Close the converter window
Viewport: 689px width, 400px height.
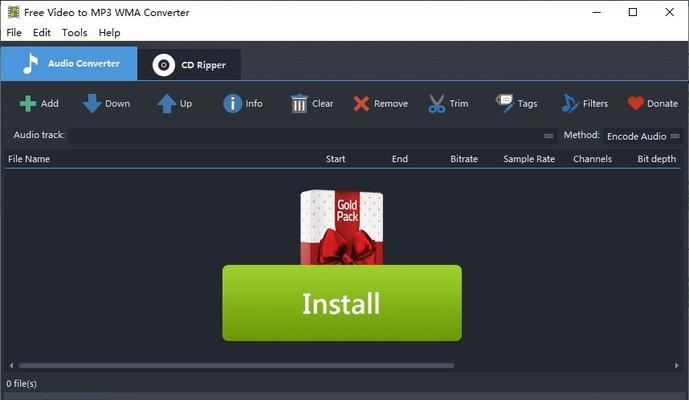click(670, 12)
